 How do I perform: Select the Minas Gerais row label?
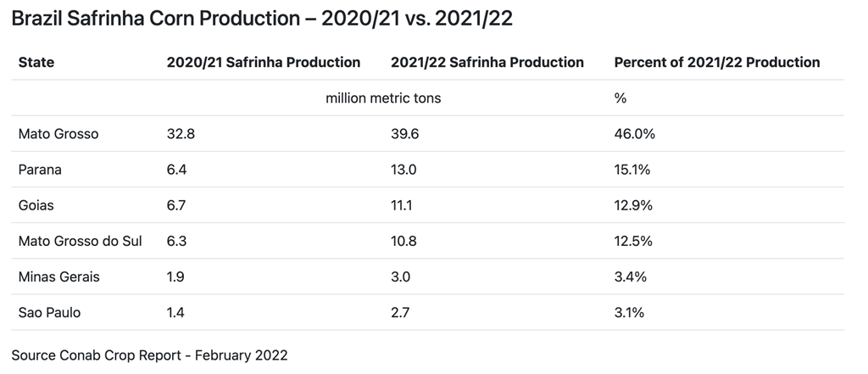click(x=58, y=276)
